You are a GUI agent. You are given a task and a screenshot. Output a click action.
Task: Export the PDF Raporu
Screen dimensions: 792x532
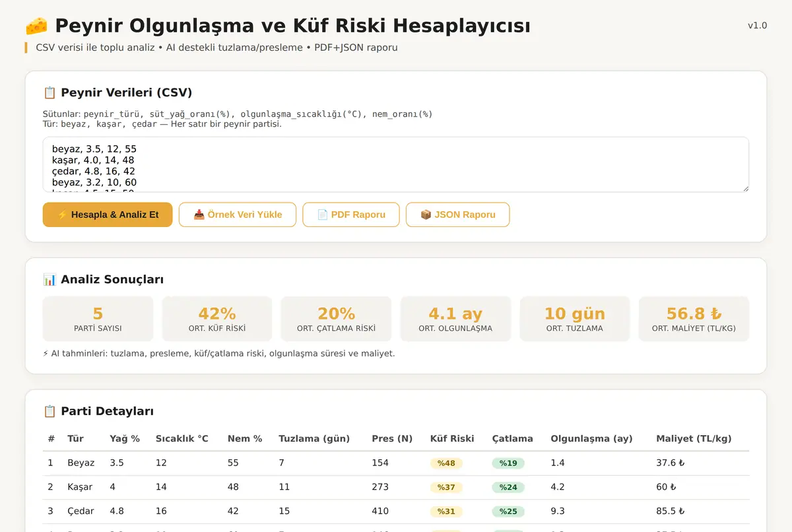pyautogui.click(x=351, y=215)
